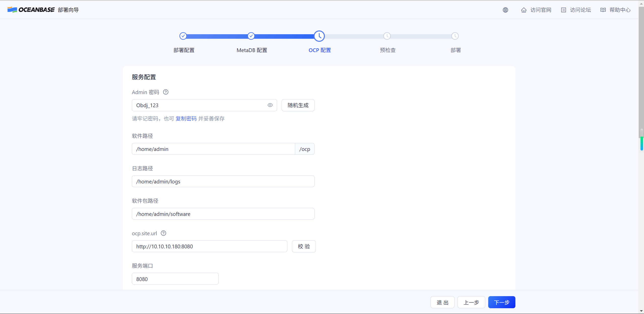The height and width of the screenshot is (314, 644).
Task: Select the 部署配置 step label
Action: (184, 50)
